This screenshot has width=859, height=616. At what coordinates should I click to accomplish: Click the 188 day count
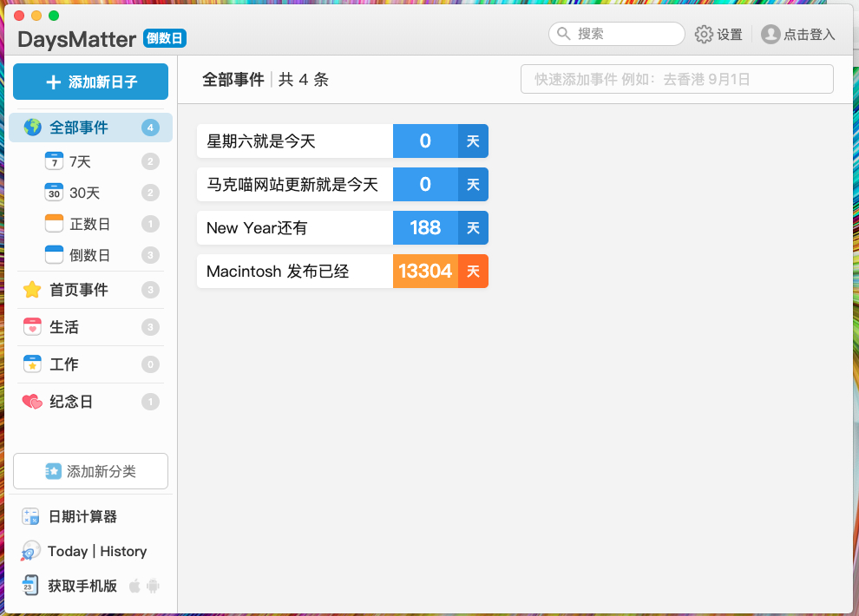[x=425, y=228]
